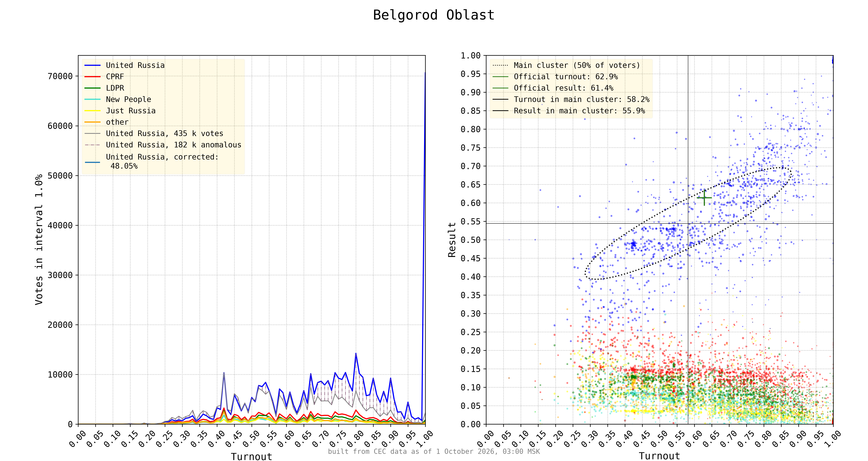Click the 'CPRF' legend entry

115,77
